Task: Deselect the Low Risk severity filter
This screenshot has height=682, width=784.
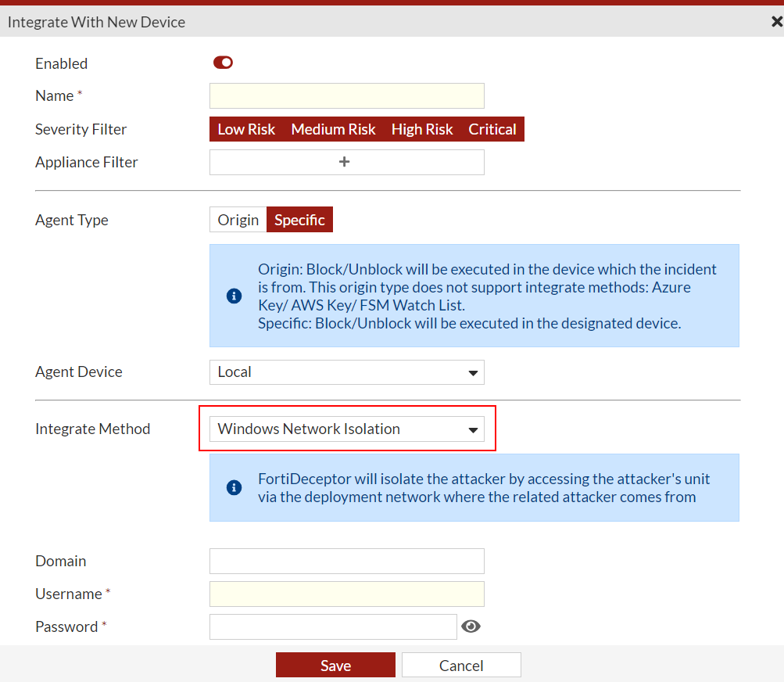Action: pos(246,129)
